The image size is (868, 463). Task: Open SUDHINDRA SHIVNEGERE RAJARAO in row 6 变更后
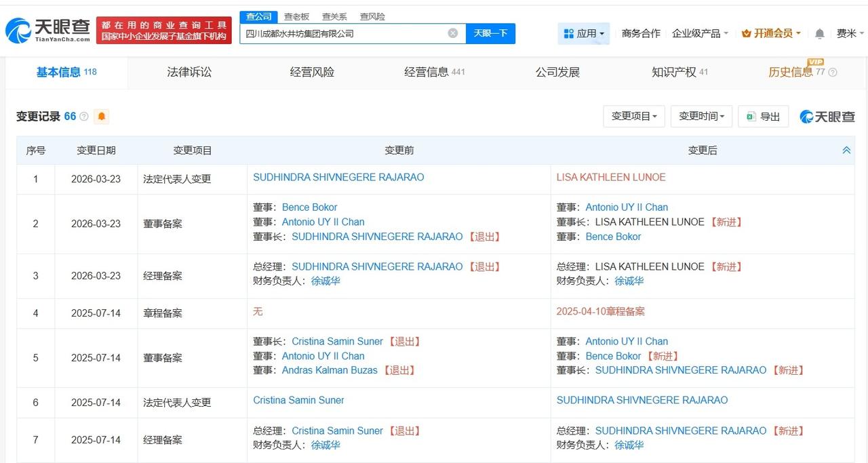(x=642, y=400)
